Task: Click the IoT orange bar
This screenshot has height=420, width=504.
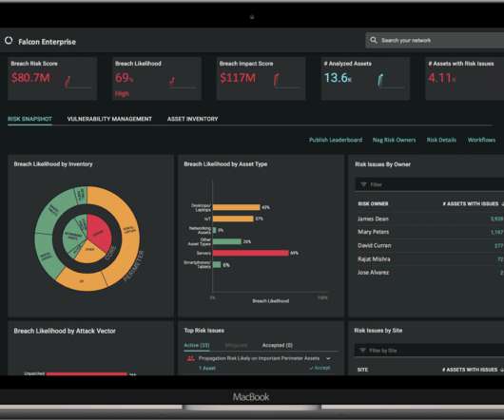Action: pos(233,219)
